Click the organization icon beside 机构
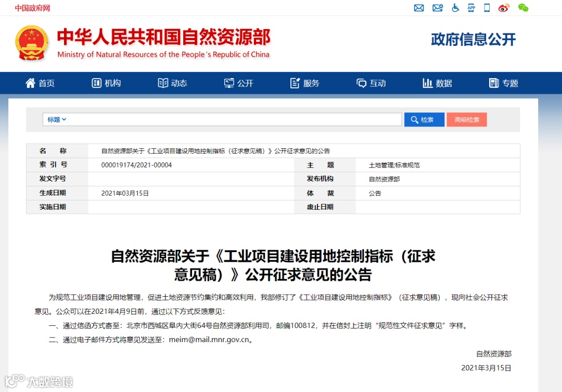 (96, 83)
